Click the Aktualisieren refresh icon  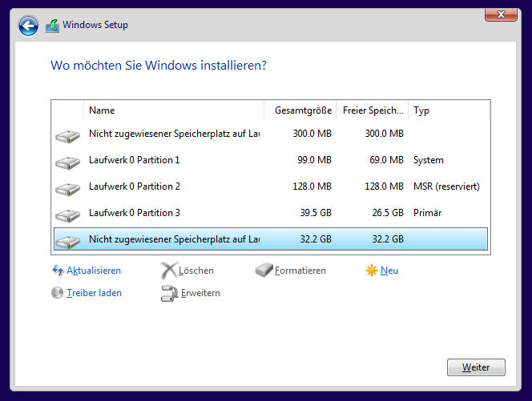(58, 271)
